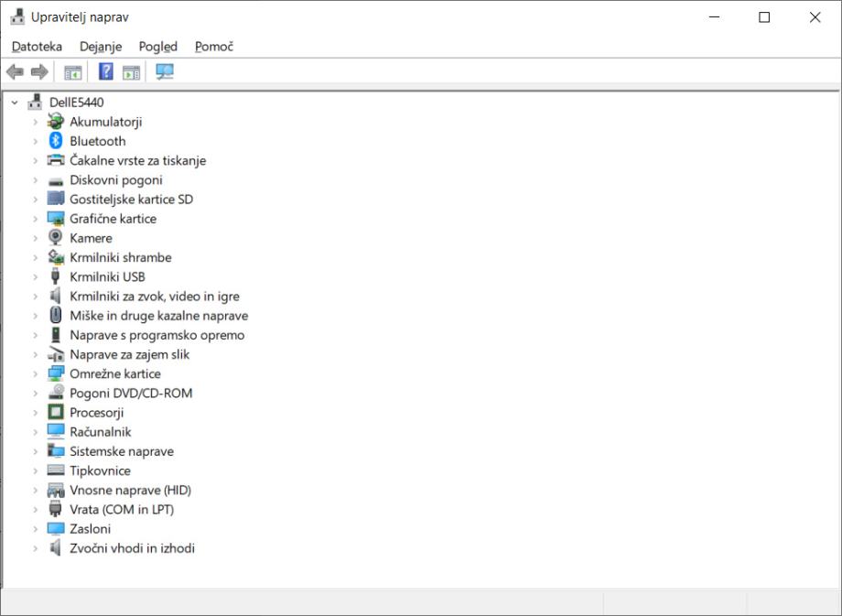842x616 pixels.
Task: Select the Pogoni DVD/CD-ROM label
Action: [x=131, y=393]
